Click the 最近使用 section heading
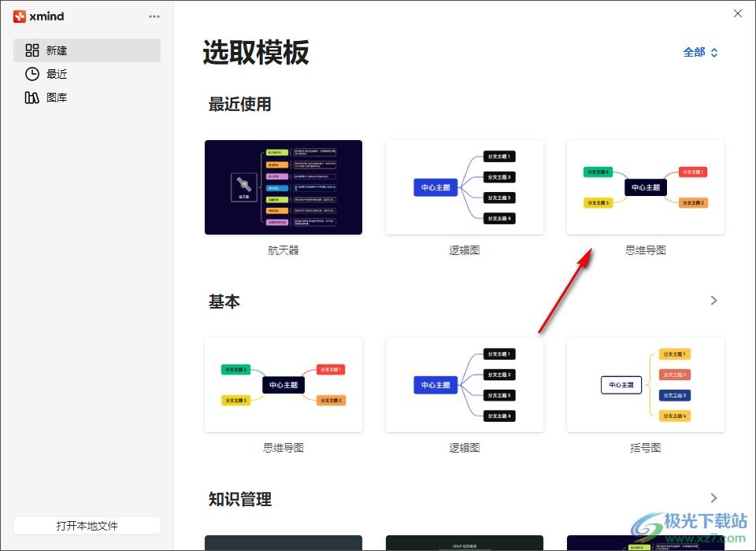756x551 pixels. tap(239, 104)
